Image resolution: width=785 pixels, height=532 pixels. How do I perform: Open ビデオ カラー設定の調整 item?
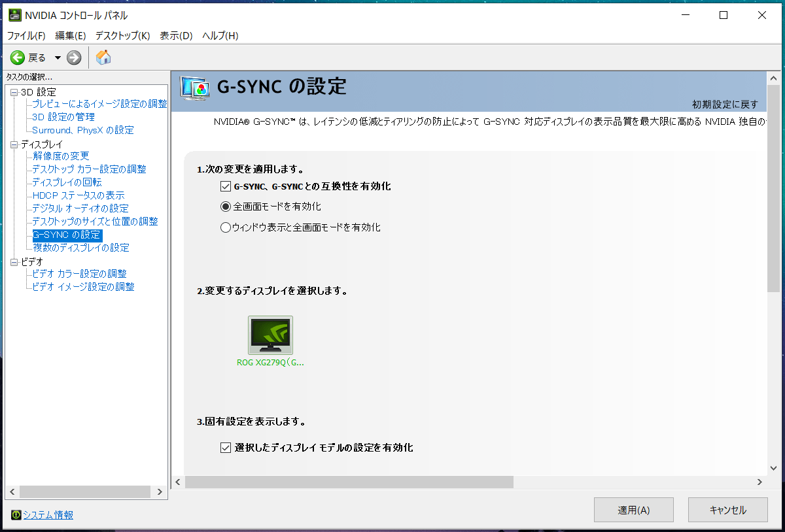[x=79, y=274]
